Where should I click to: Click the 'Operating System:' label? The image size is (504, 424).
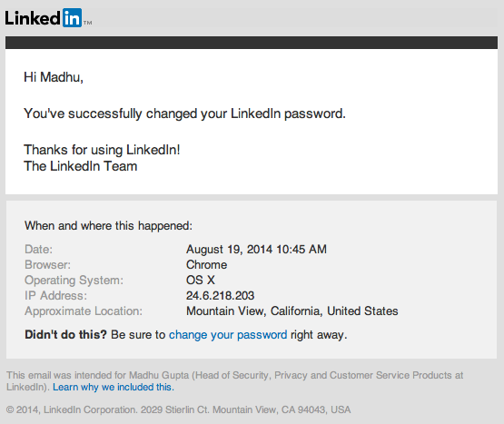[74, 281]
